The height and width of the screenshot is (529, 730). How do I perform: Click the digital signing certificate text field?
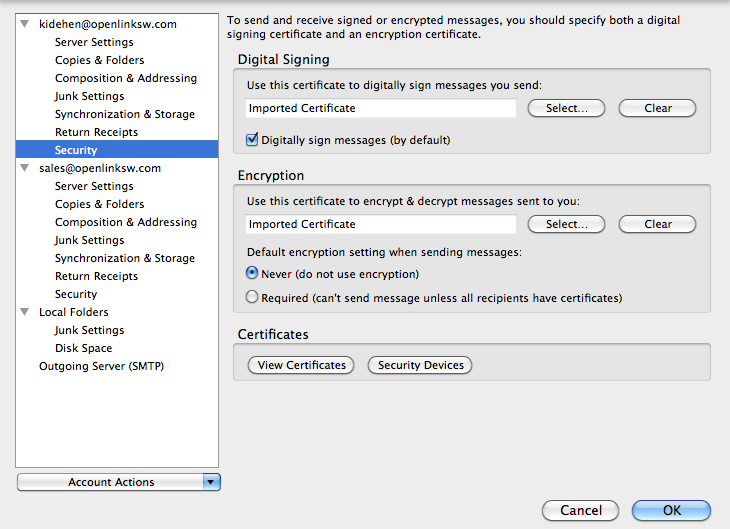pyautogui.click(x=381, y=108)
